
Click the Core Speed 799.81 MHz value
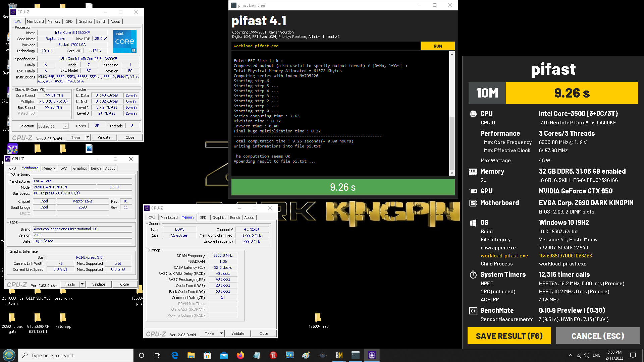pos(54,95)
